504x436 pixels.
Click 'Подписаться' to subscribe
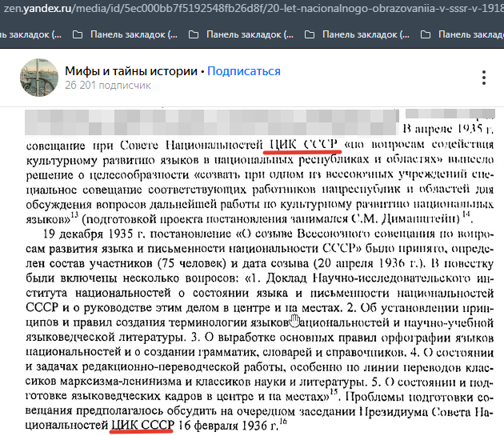pyautogui.click(x=244, y=71)
